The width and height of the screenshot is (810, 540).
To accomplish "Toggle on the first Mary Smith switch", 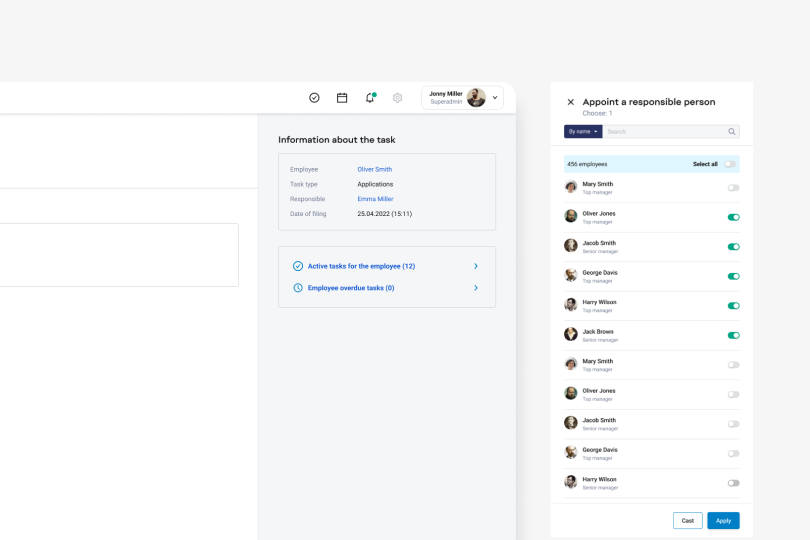I will click(x=733, y=188).
